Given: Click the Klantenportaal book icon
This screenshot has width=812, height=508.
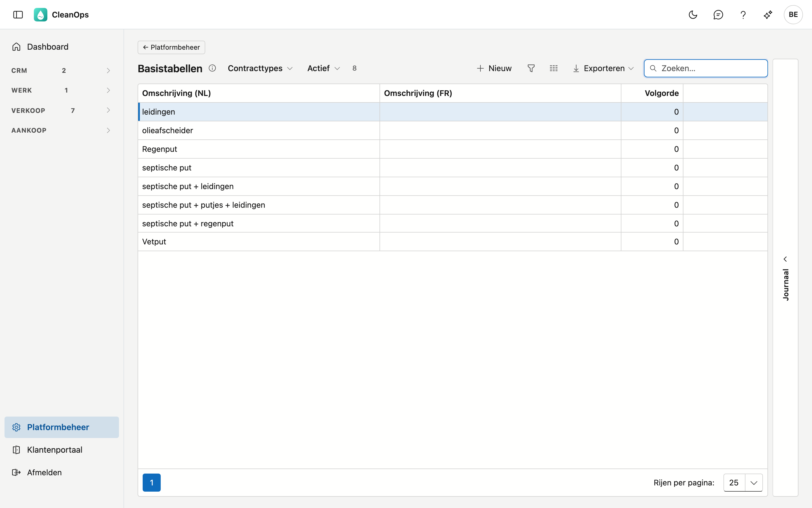Looking at the screenshot, I should coord(16,450).
